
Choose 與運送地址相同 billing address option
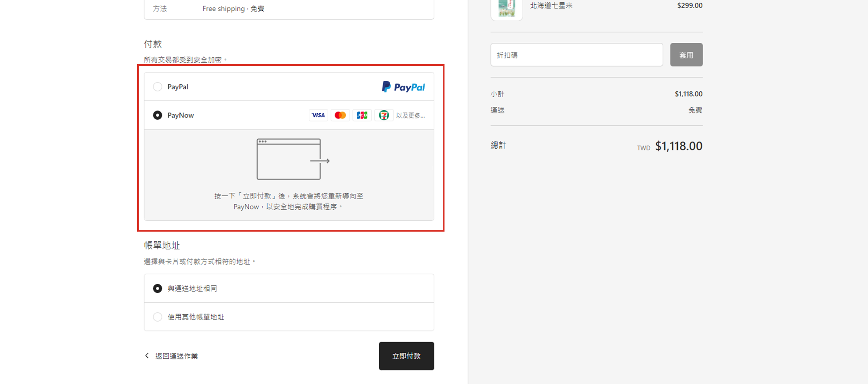click(157, 288)
